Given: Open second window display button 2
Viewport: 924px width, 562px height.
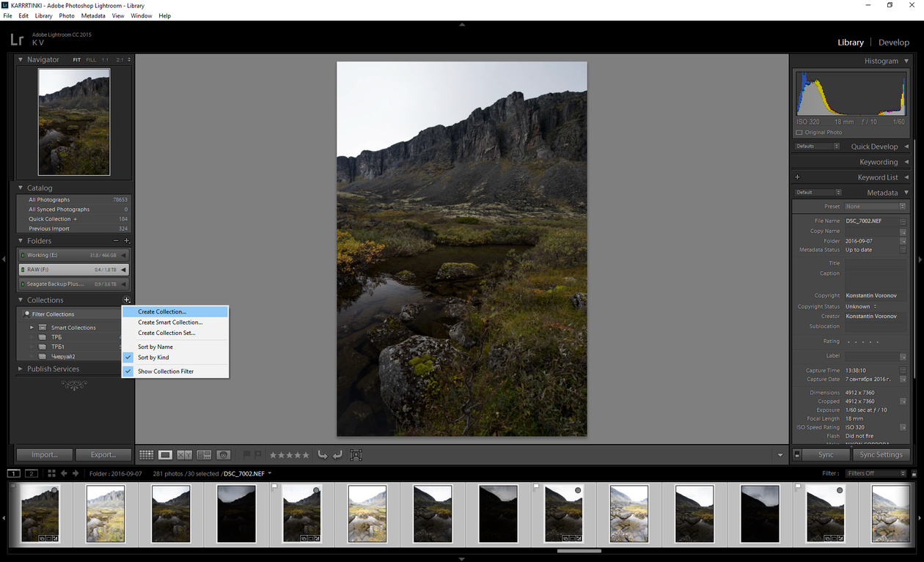Looking at the screenshot, I should click(x=32, y=473).
